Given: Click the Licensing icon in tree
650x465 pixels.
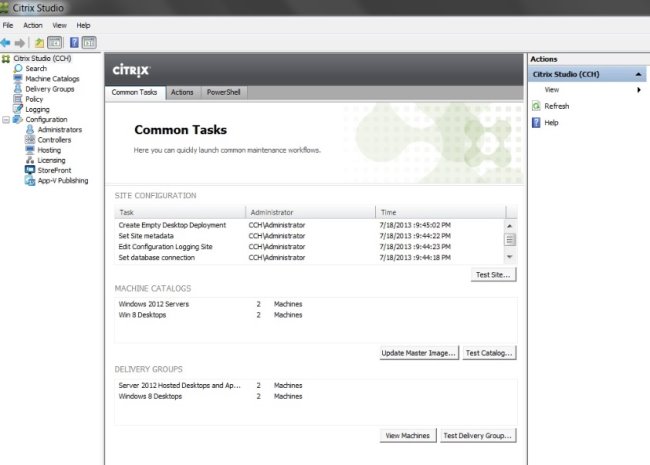Looking at the screenshot, I should (30, 160).
